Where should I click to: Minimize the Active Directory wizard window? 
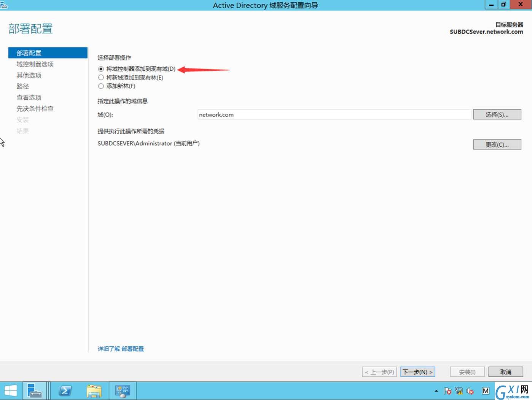(491, 5)
